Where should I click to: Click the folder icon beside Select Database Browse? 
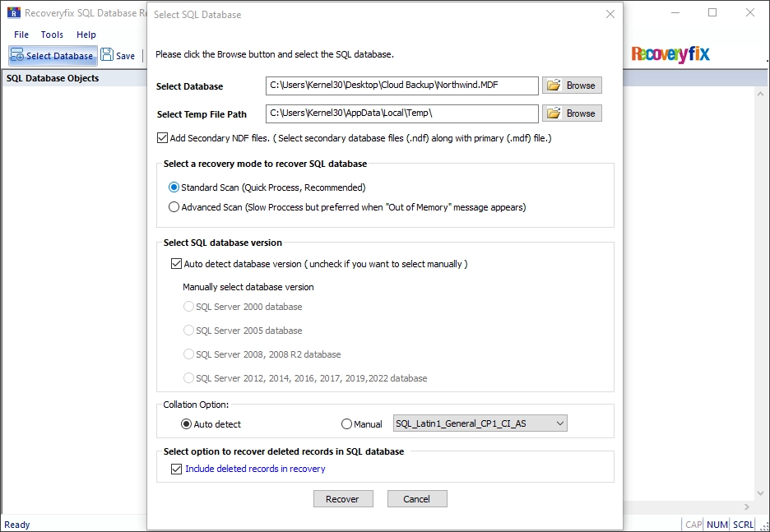click(x=554, y=85)
